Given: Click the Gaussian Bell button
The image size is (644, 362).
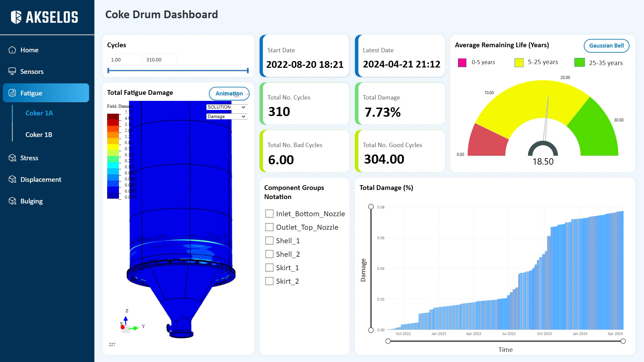Looking at the screenshot, I should 606,46.
